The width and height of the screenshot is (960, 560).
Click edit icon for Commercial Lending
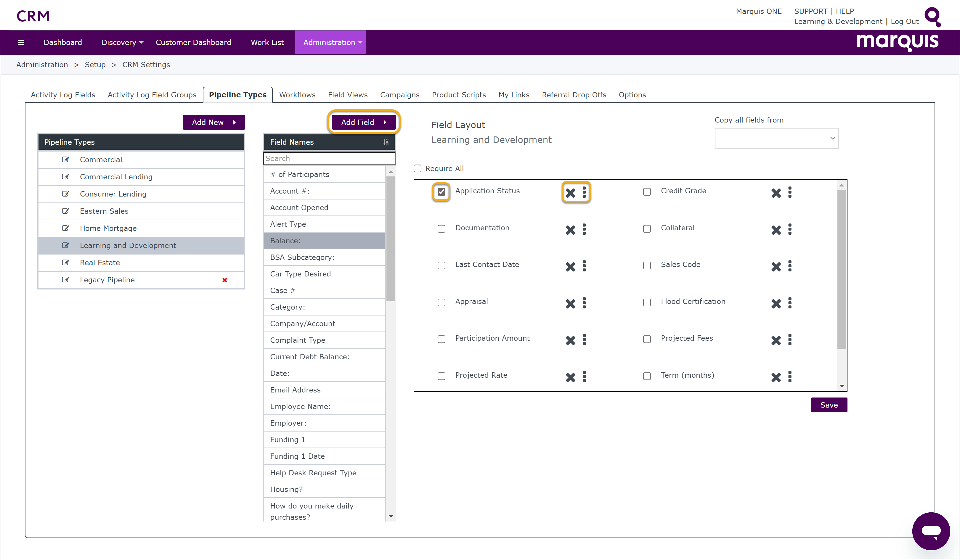click(x=65, y=177)
